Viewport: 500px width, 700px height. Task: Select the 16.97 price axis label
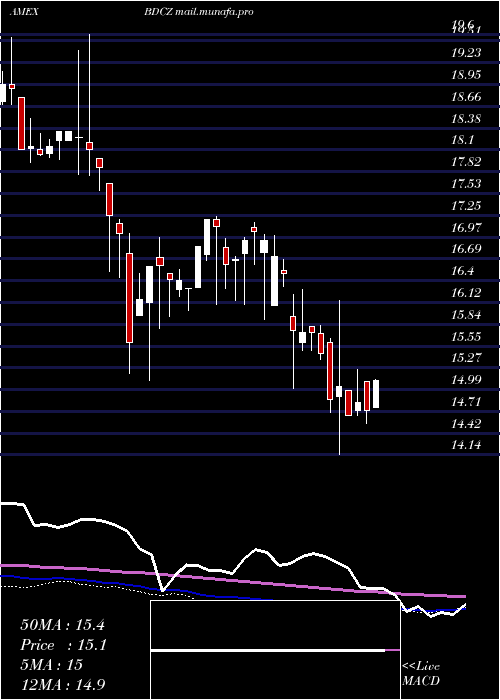point(467,228)
